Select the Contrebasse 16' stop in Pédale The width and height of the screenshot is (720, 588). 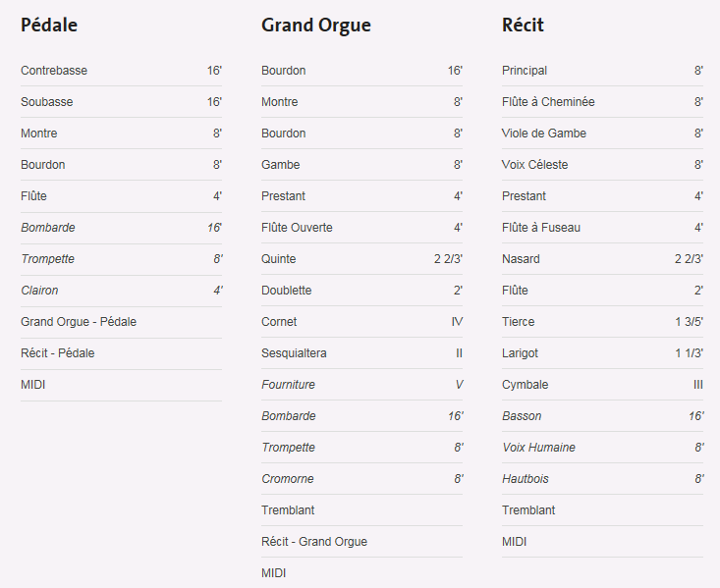(x=121, y=71)
